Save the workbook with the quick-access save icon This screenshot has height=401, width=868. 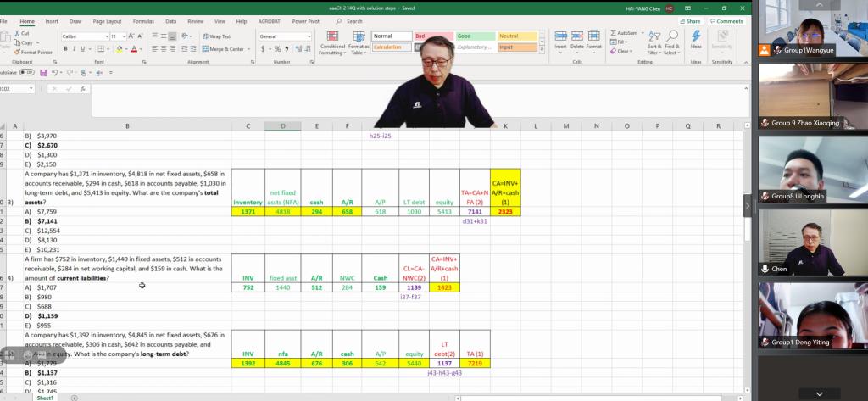[x=43, y=73]
